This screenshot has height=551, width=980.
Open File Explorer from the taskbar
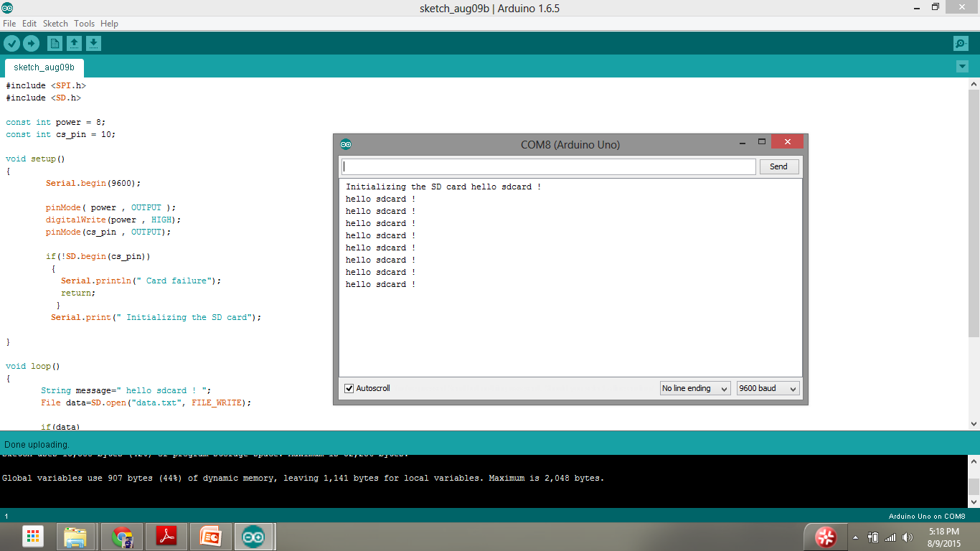point(76,536)
